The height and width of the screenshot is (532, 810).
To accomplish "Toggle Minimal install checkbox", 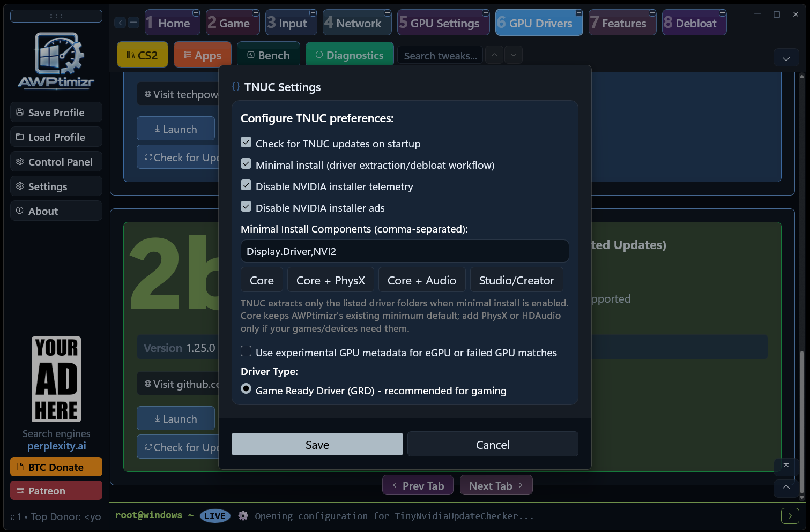I will [246, 164].
